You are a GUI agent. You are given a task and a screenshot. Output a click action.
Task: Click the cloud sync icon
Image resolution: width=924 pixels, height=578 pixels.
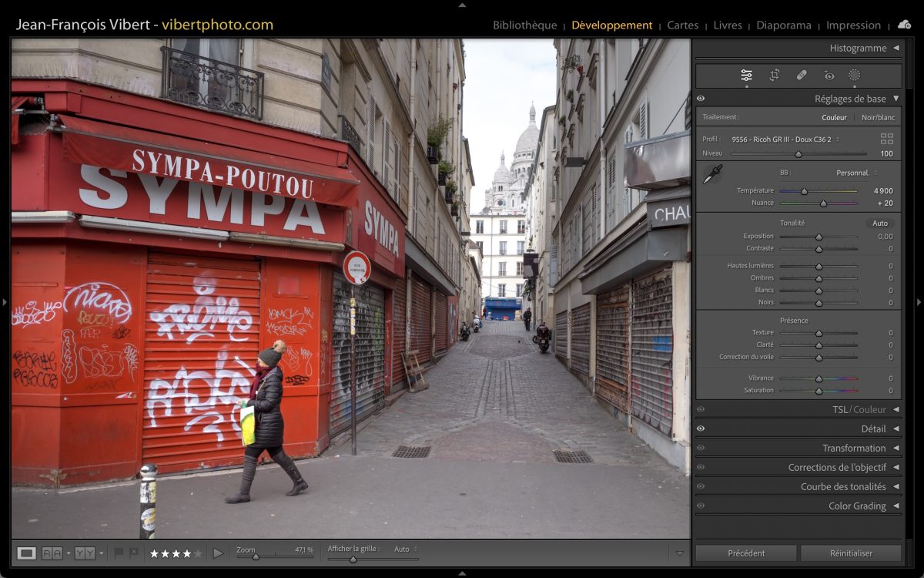(904, 25)
